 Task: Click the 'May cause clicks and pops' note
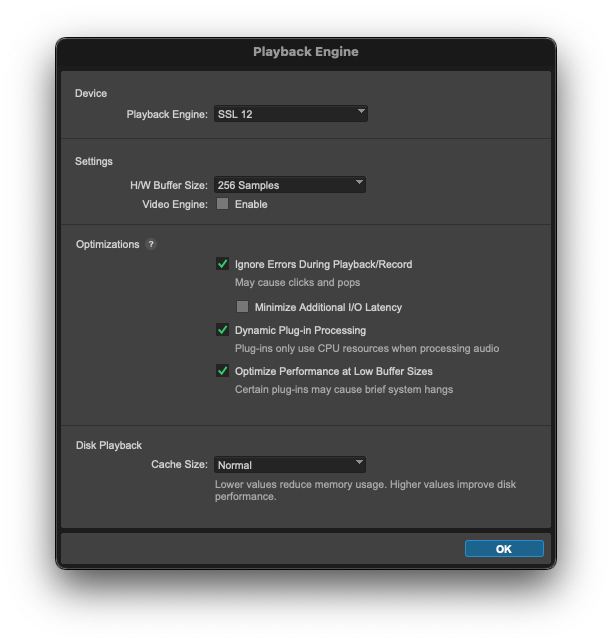(297, 283)
